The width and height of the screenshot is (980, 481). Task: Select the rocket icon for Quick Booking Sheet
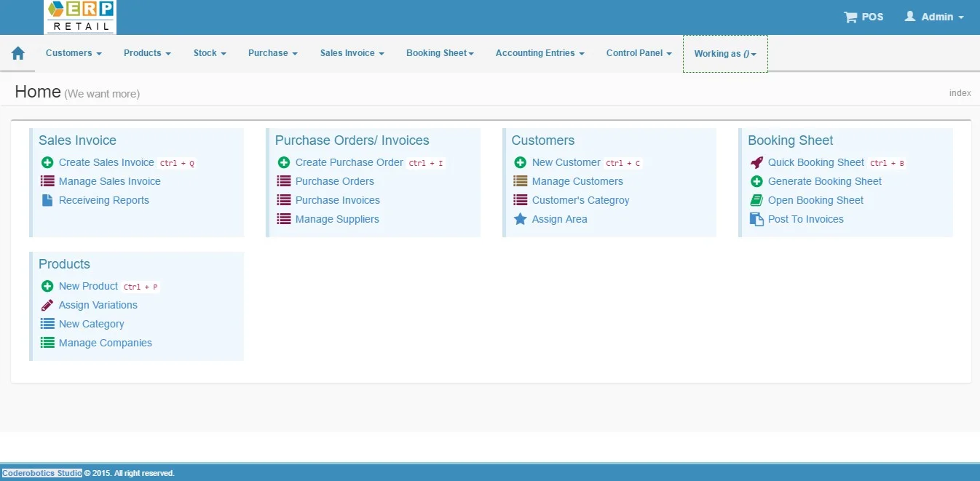point(756,162)
